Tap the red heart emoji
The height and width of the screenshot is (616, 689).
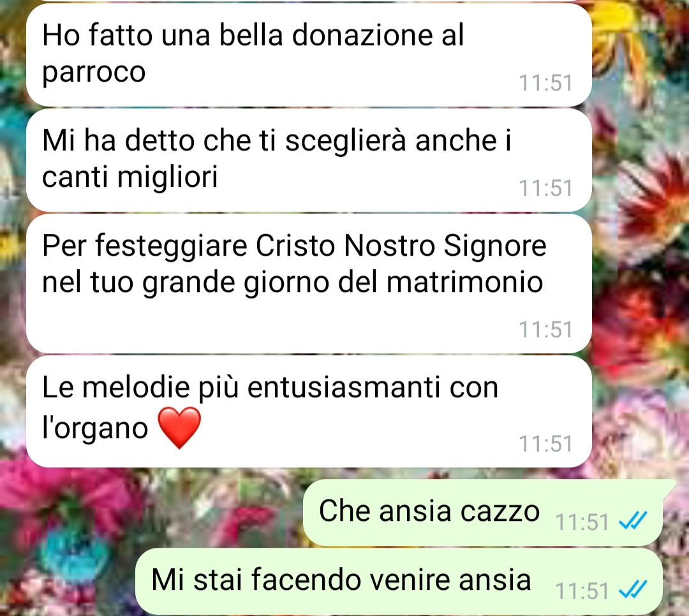point(179,428)
